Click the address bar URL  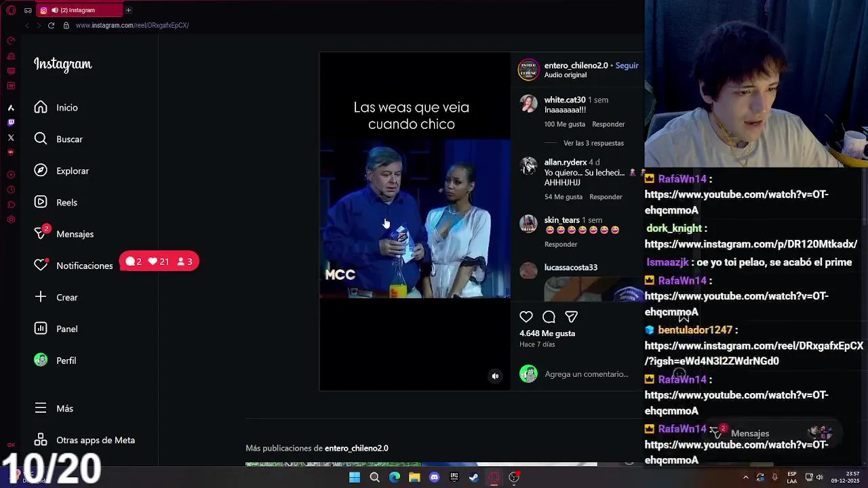132,25
